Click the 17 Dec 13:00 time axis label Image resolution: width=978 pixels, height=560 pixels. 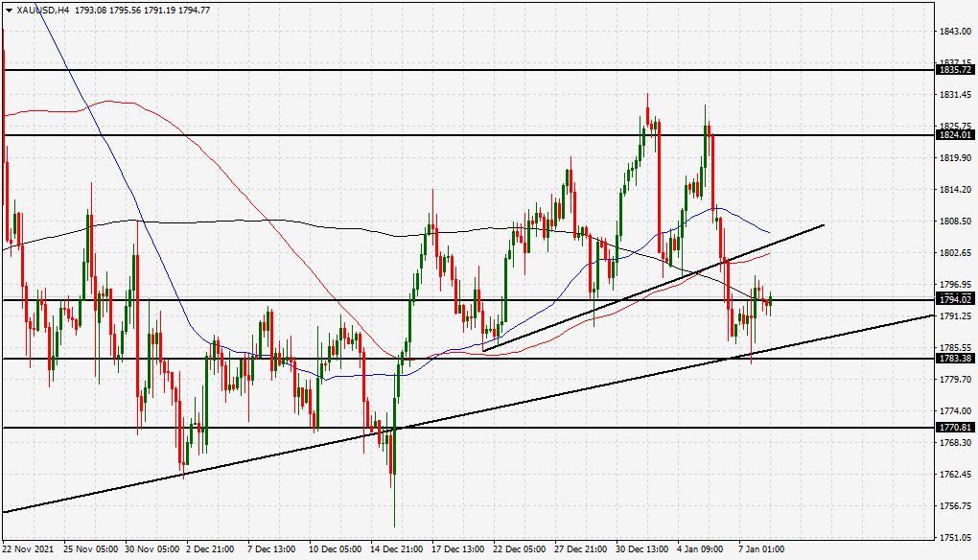point(457,549)
